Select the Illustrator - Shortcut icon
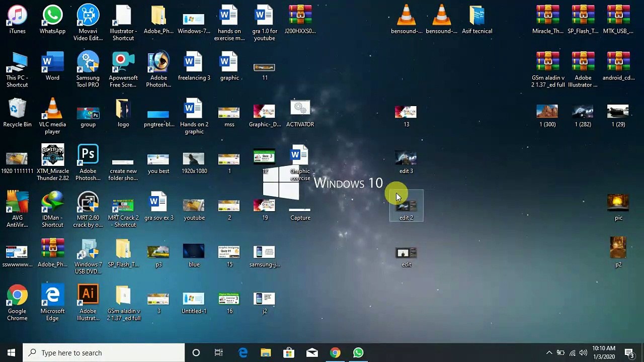Viewport: 644px width, 362px height. click(123, 23)
